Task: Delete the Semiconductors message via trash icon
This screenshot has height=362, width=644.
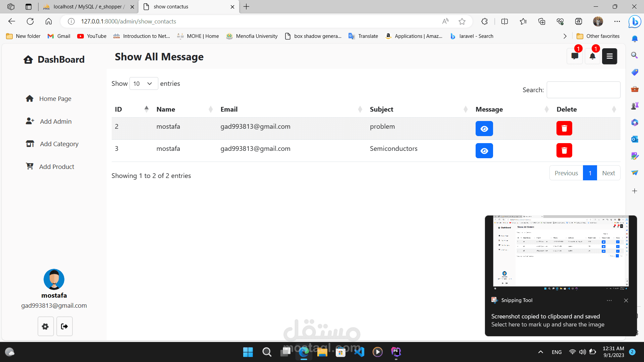Action: click(x=564, y=150)
